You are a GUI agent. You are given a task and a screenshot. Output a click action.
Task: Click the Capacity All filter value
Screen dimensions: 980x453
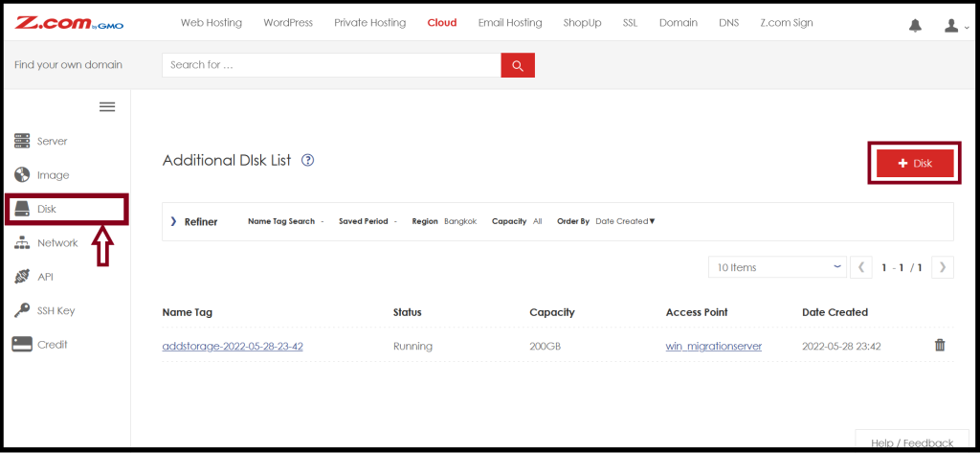click(538, 221)
